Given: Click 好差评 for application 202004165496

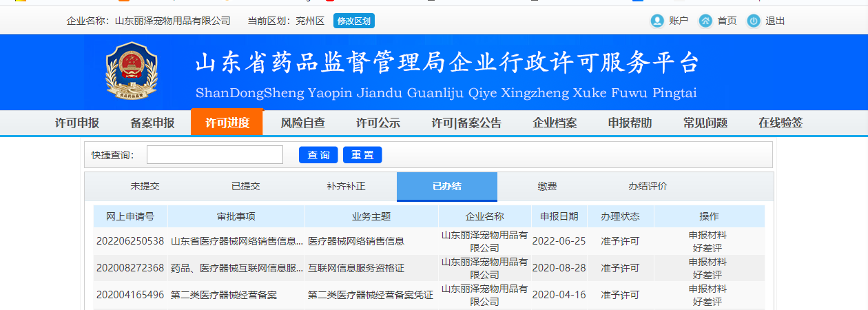Looking at the screenshot, I should tap(707, 301).
